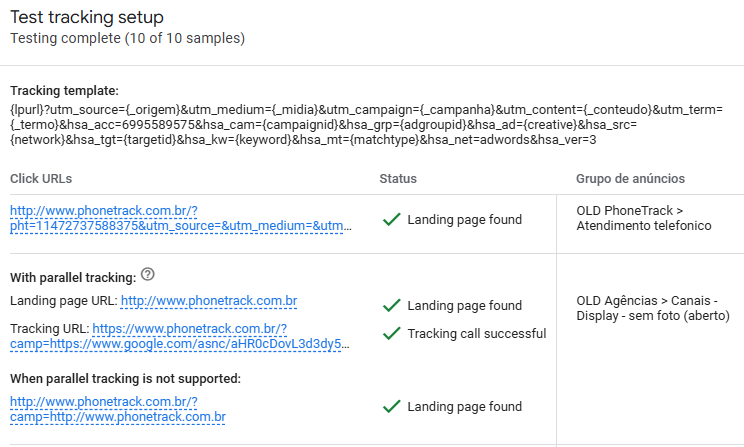Click the With parallel tracking heading
The width and height of the screenshot is (744, 447).
(73, 278)
